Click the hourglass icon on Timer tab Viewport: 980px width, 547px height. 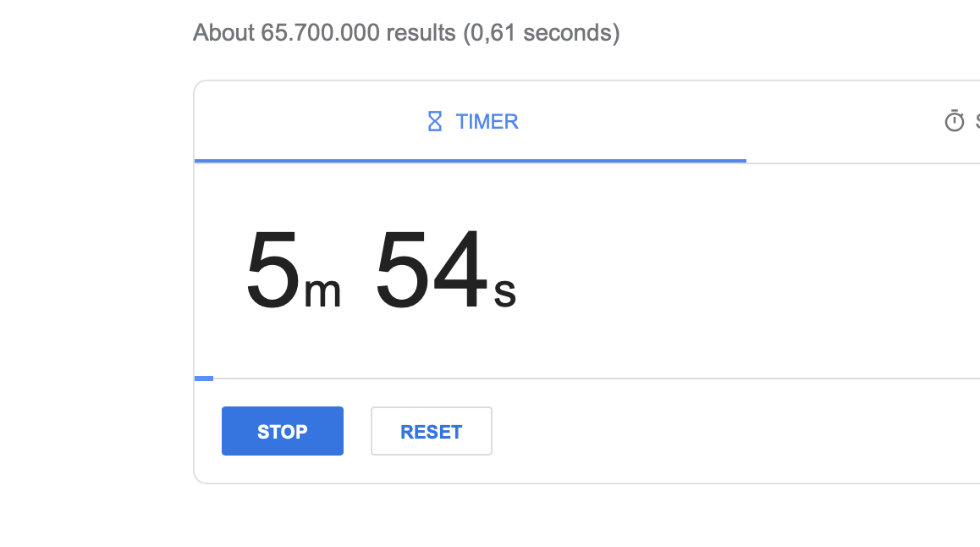[x=435, y=122]
